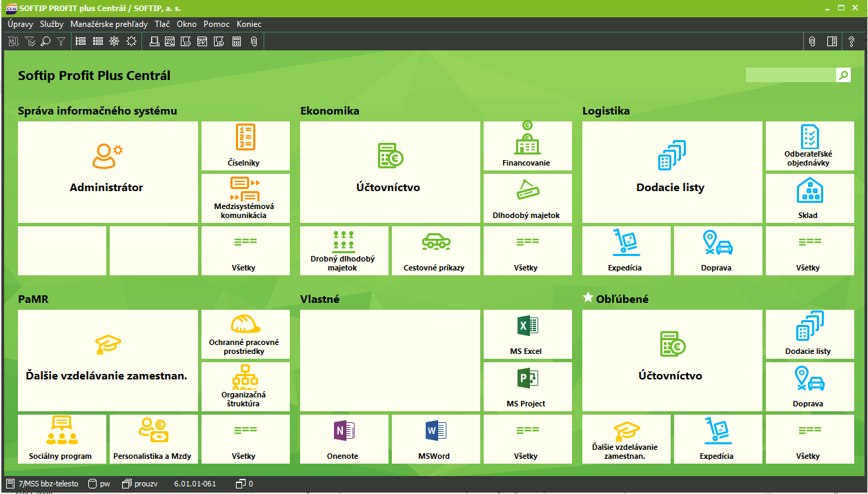
Task: Click into the search input field
Action: click(790, 75)
